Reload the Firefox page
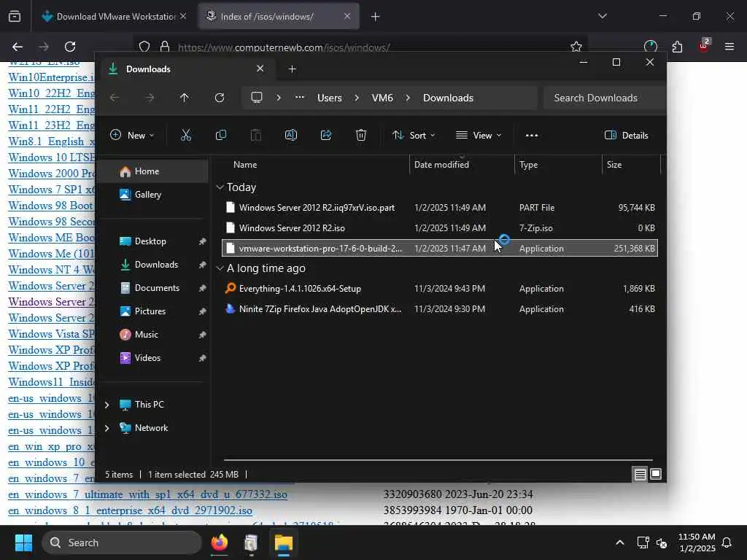The image size is (747, 560). (70, 47)
